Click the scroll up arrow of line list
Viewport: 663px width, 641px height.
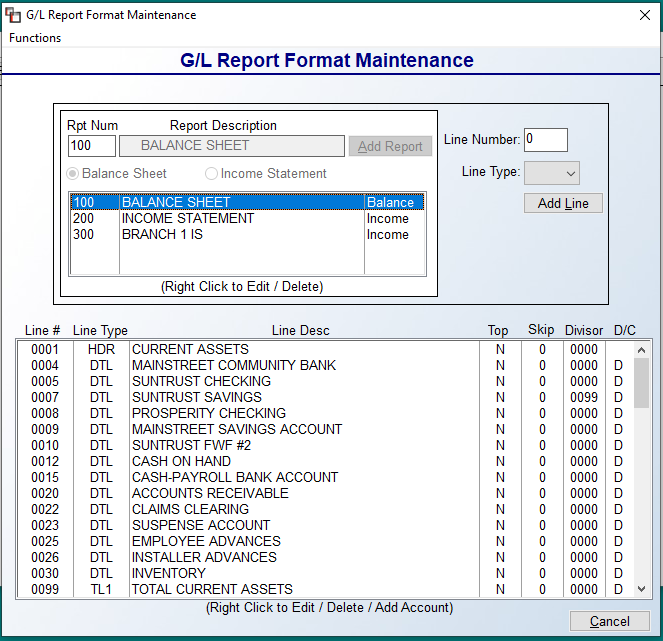[641, 350]
